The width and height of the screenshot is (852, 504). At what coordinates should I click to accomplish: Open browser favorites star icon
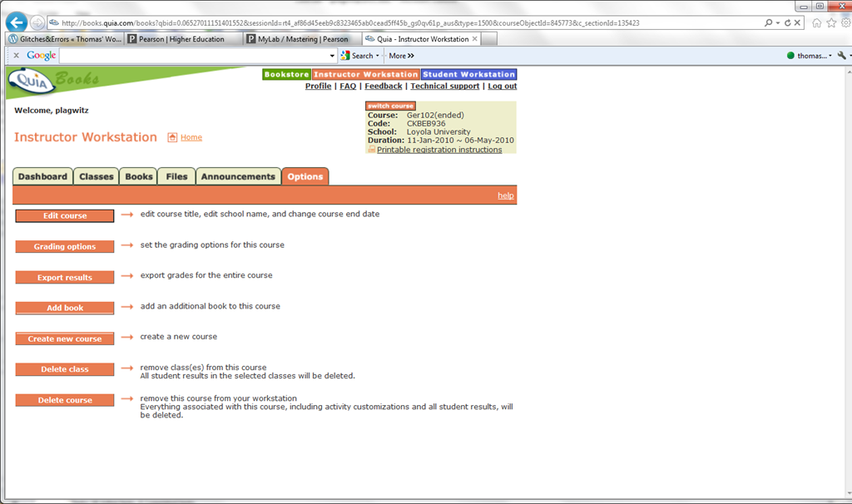coord(831,22)
